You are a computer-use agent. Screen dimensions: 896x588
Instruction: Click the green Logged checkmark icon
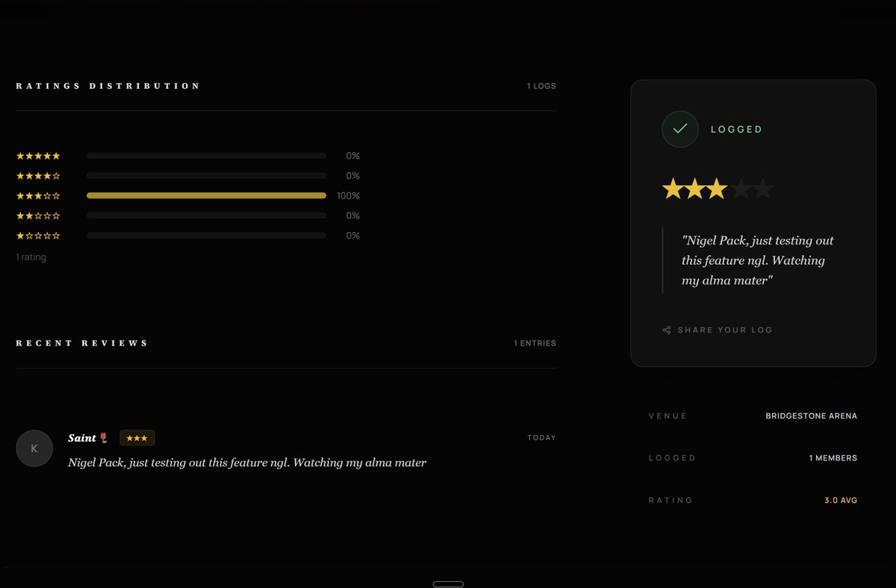(x=680, y=129)
